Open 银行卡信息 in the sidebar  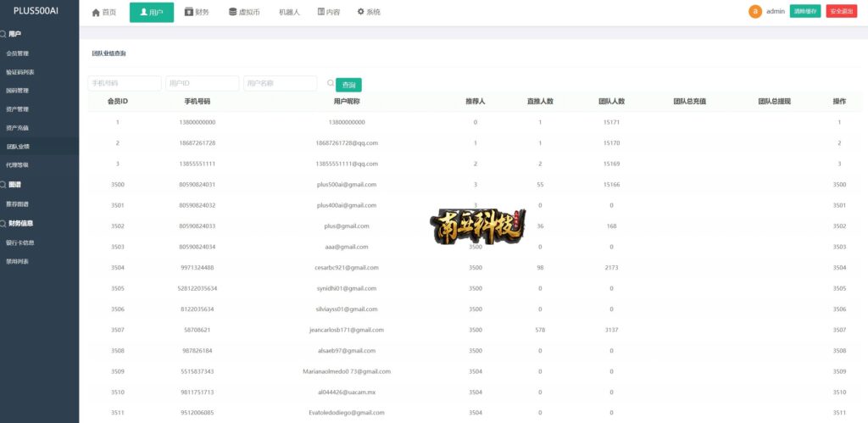20,242
